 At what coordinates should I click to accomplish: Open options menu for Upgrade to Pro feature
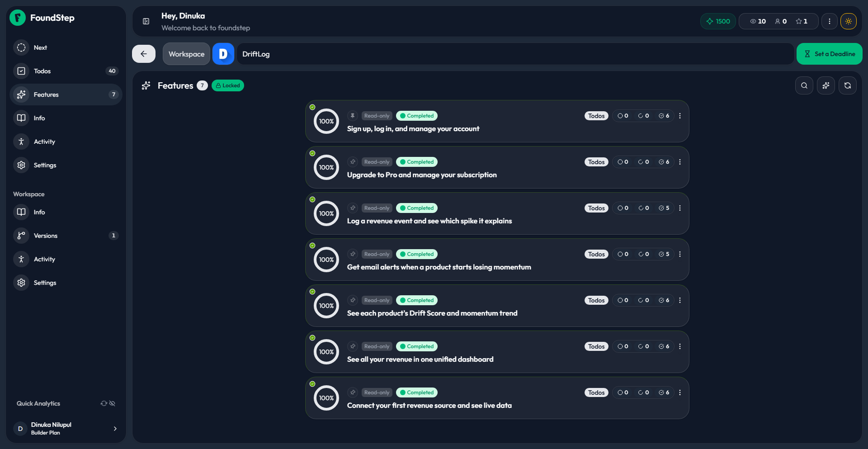pyautogui.click(x=680, y=162)
